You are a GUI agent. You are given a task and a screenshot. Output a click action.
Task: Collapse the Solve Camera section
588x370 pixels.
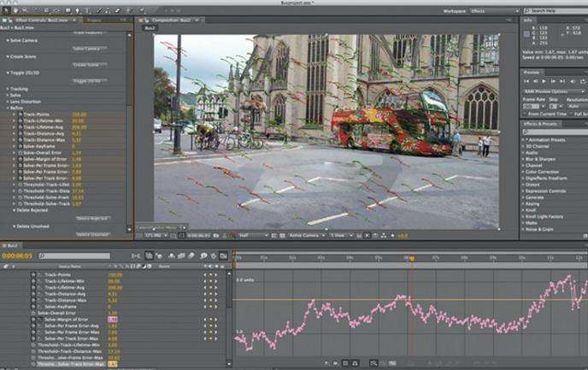point(8,40)
